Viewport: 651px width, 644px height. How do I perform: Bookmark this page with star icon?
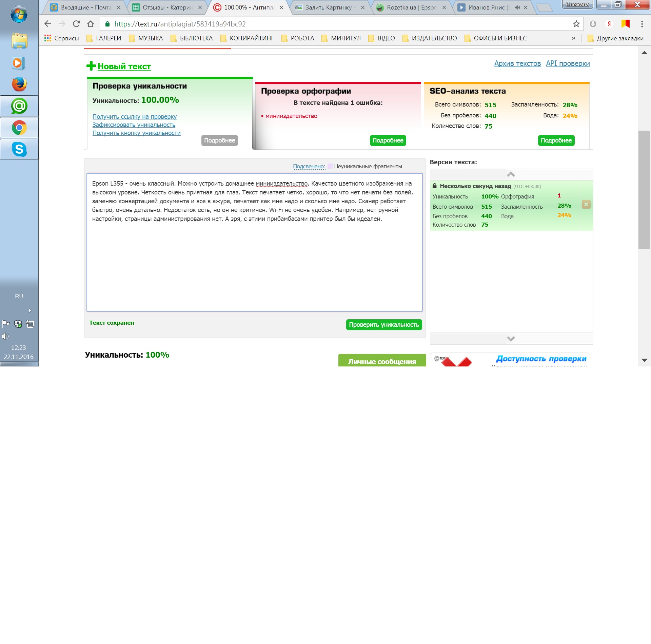576,24
